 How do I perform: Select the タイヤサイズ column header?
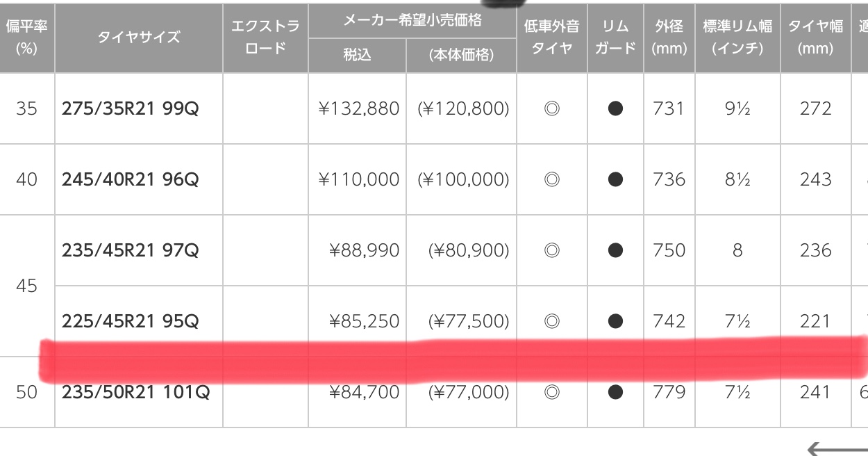pyautogui.click(x=139, y=37)
